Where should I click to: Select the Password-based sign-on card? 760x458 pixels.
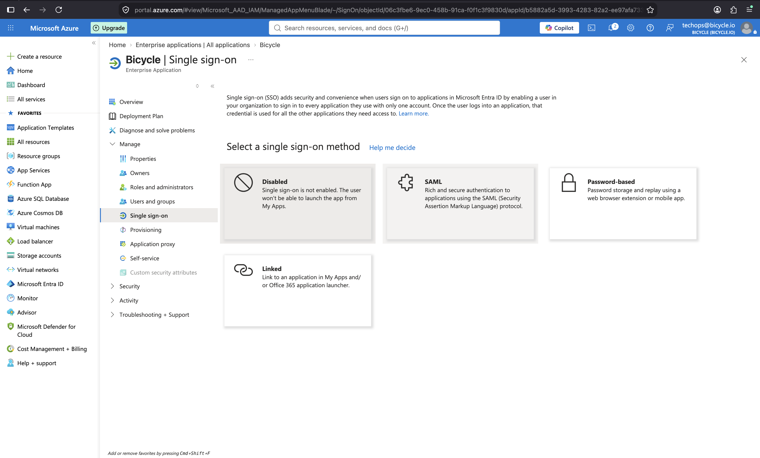(x=623, y=204)
